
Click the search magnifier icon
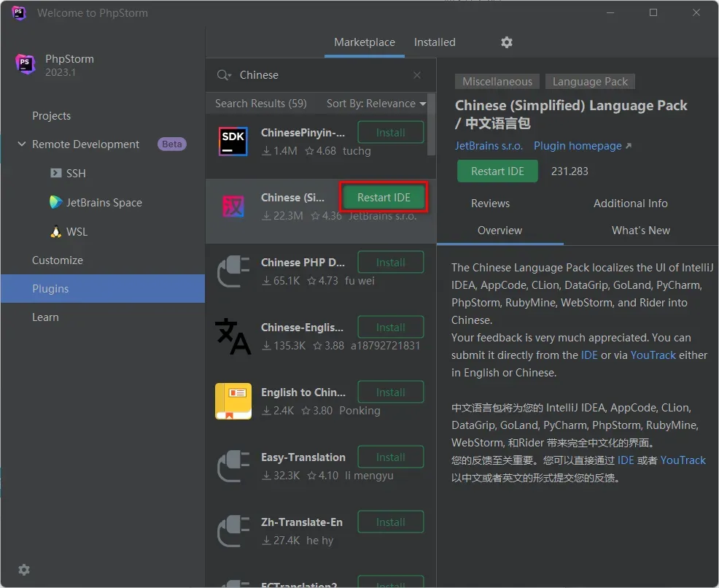[x=223, y=74]
